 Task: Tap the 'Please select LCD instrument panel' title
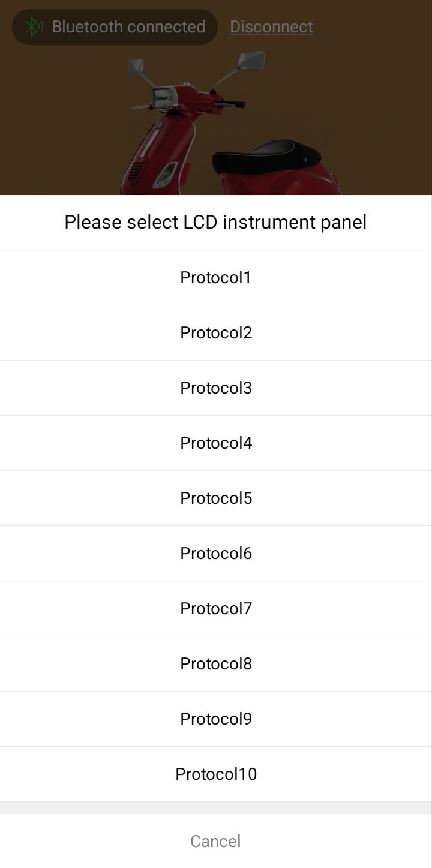215,222
